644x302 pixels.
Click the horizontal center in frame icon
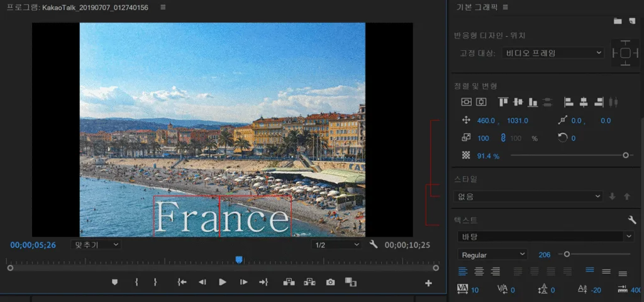click(481, 102)
